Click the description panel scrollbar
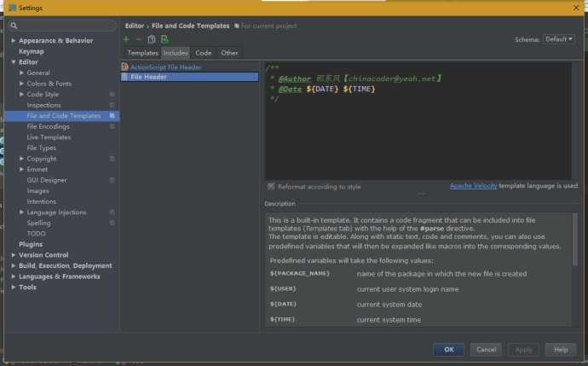This screenshot has height=366, width=588. pos(575,239)
